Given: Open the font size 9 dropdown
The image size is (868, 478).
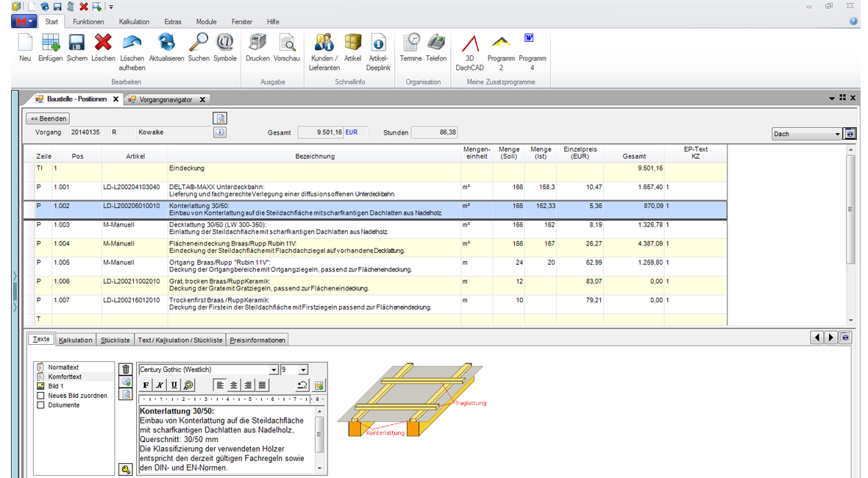Looking at the screenshot, I should coord(303,370).
